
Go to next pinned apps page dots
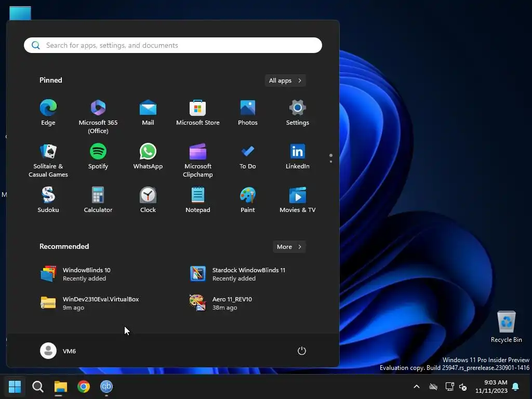(x=331, y=158)
